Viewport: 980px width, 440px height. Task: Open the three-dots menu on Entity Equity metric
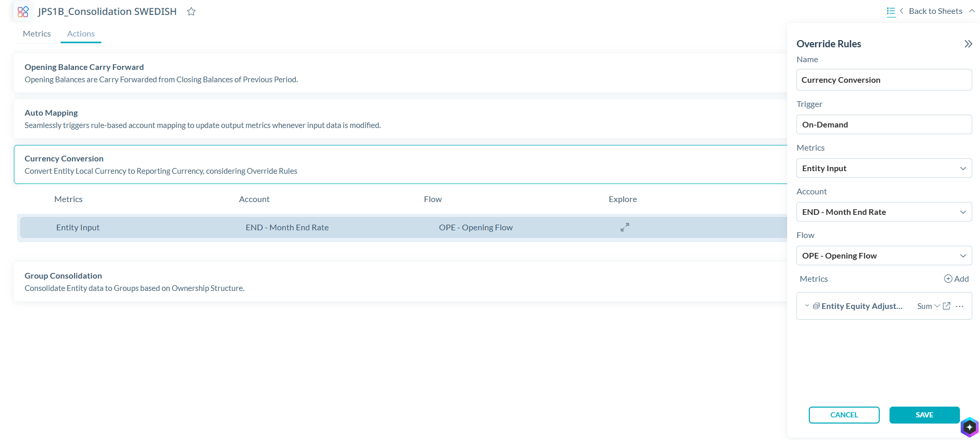959,306
